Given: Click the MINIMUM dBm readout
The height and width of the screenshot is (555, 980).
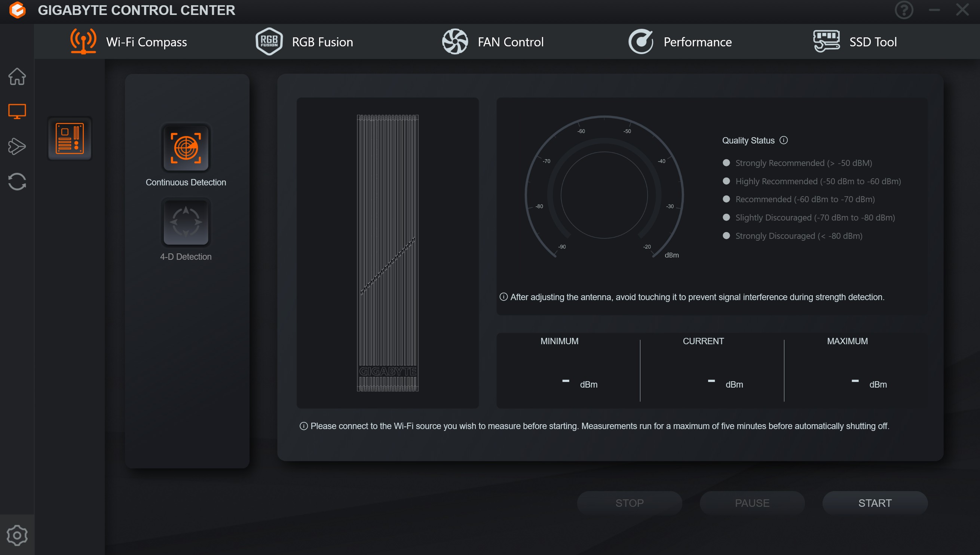Looking at the screenshot, I should (x=579, y=384).
